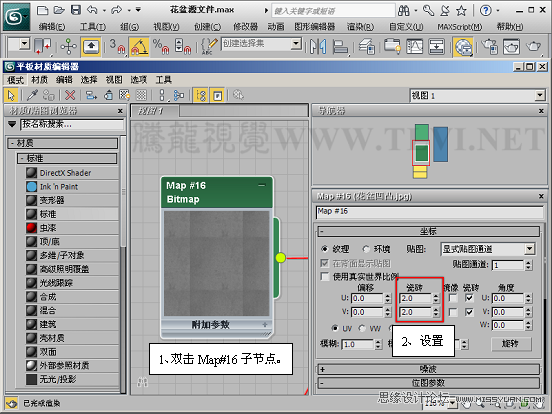The height and width of the screenshot is (414, 552).
Task: Collapse the 坐标 rollout header
Action: (428, 231)
